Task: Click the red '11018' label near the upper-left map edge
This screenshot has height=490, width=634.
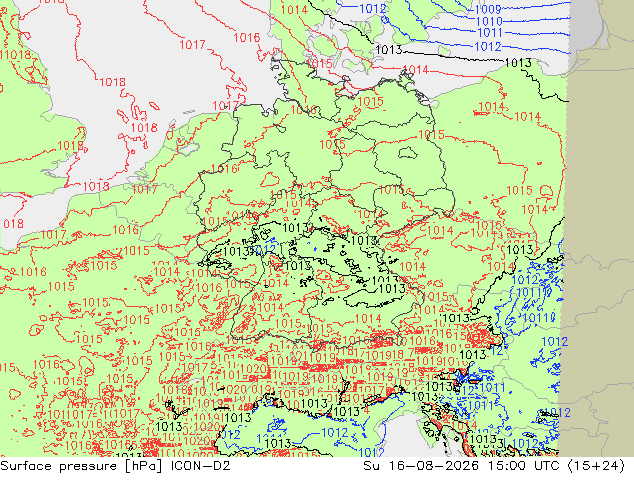Action: (15, 54)
